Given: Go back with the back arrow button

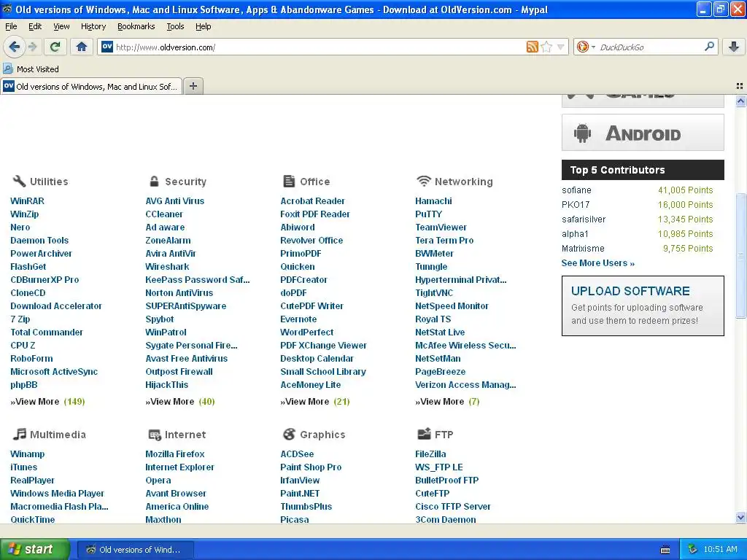Looking at the screenshot, I should point(14,47).
